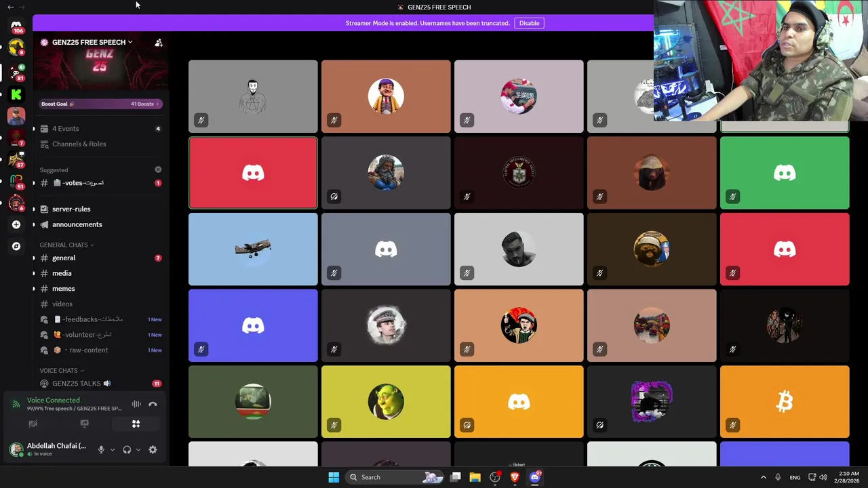This screenshot has height=488, width=868.
Task: Open Abdellah Chafai user profile panel
Action: 49,449
